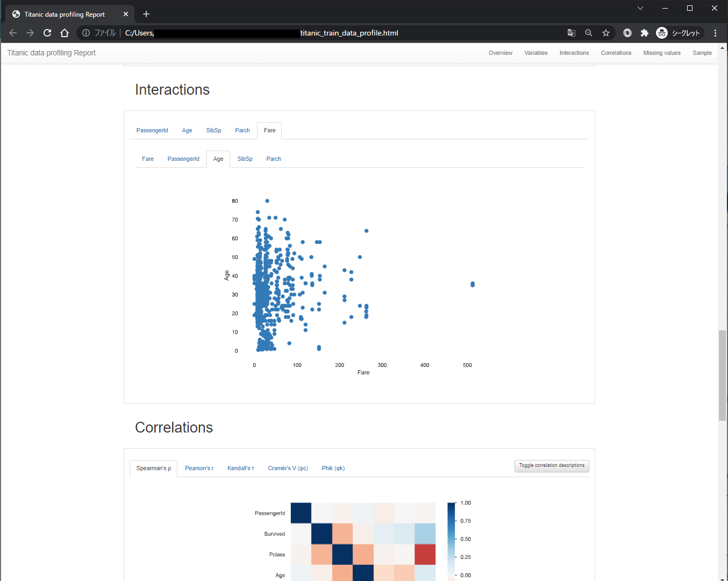
Task: Click the Pclass row label in heatmap
Action: (x=277, y=555)
